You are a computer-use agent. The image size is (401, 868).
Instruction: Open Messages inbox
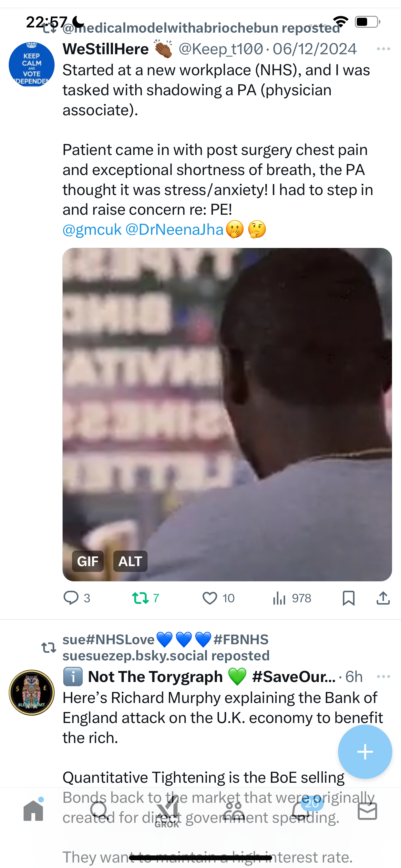[367, 811]
